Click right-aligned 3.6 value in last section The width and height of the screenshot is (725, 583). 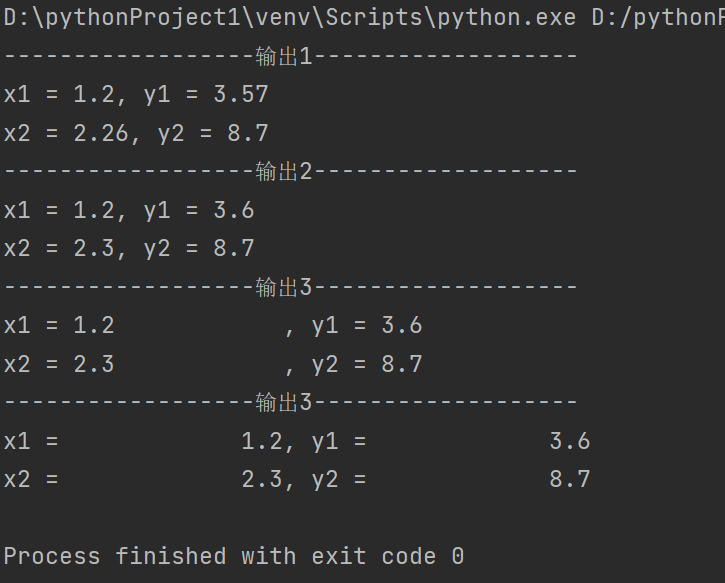coord(569,441)
